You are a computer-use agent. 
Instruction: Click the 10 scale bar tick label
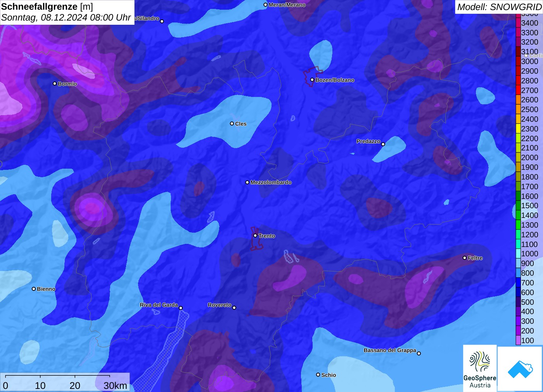[40, 386]
